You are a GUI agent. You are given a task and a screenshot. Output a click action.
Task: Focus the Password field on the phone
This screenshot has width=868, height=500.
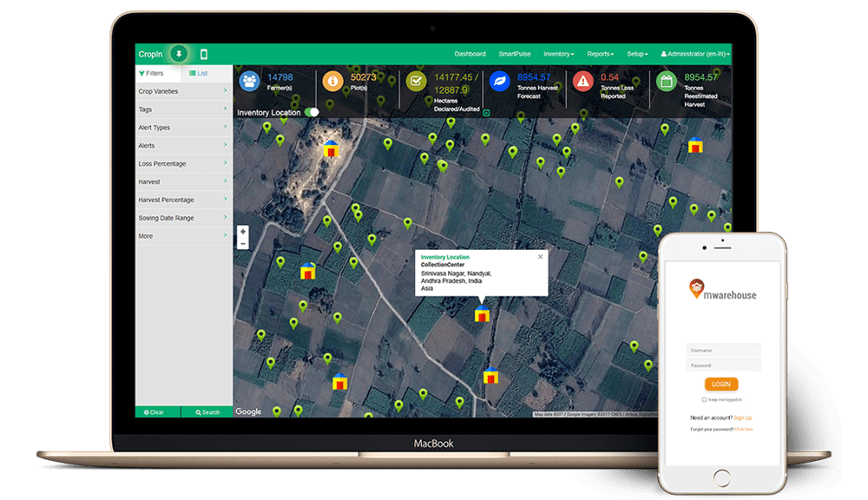724,365
